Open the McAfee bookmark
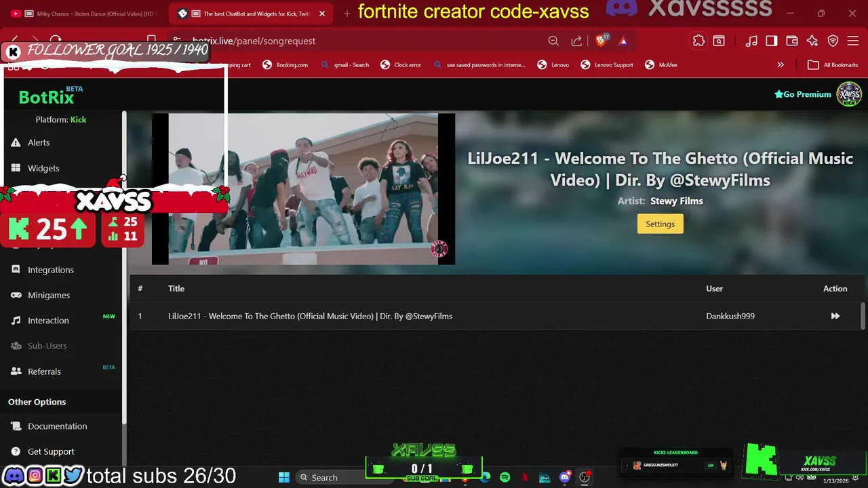 click(x=661, y=65)
